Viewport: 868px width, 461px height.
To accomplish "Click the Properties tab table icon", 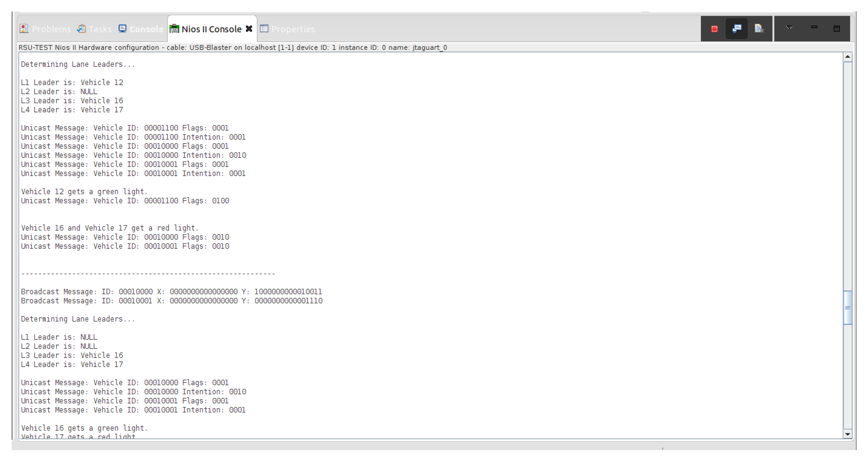I will pos(264,29).
